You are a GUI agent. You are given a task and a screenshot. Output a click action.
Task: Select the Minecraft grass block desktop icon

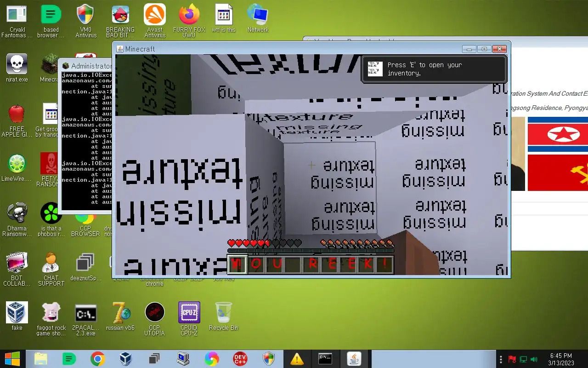click(x=49, y=68)
